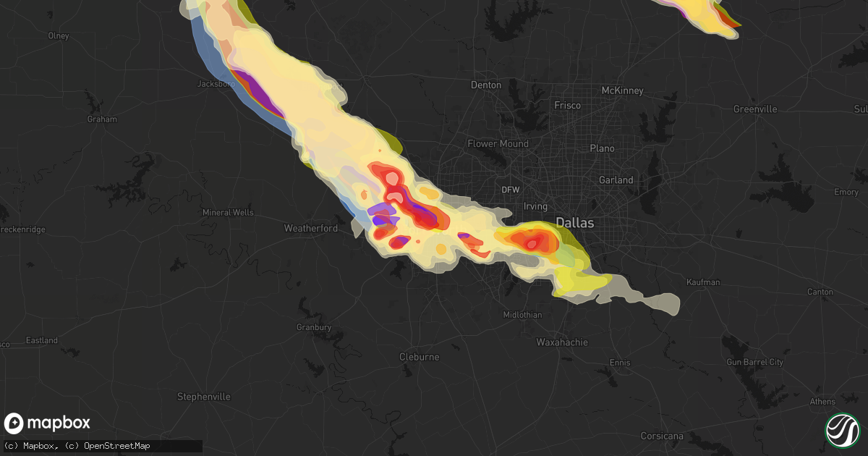Open the (c) Mapbox attribution link

coord(31,446)
